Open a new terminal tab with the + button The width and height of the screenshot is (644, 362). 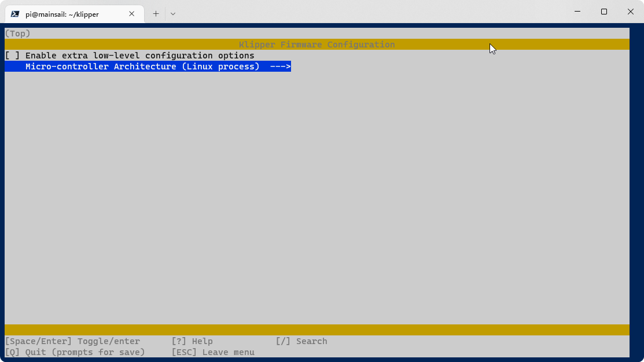click(156, 13)
